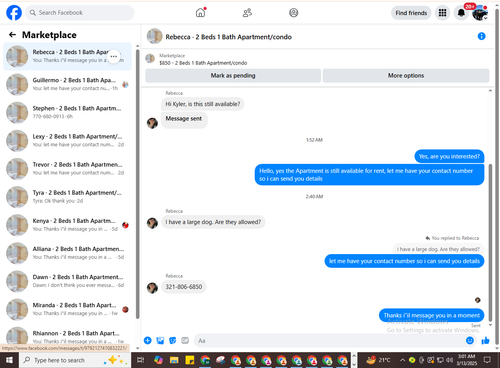
Task: Click the Windows taskbar search box
Action: click(75, 360)
